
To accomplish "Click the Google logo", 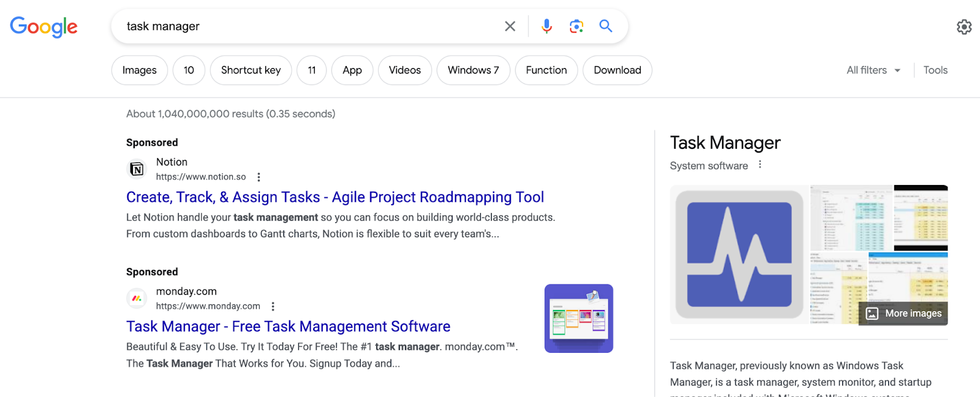I will [43, 26].
